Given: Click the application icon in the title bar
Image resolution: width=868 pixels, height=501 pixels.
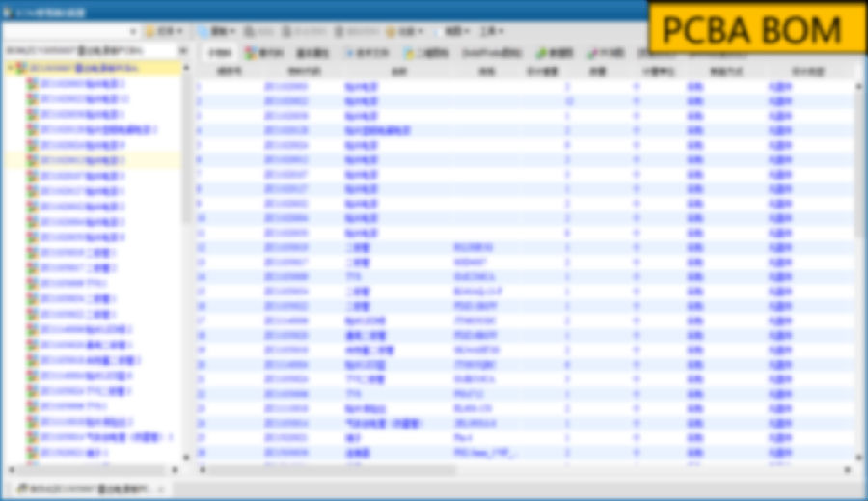Looking at the screenshot, I should 8,12.
